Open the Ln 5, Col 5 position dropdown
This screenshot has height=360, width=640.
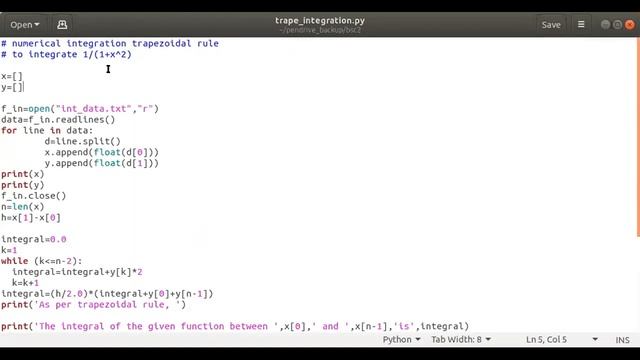(562, 340)
